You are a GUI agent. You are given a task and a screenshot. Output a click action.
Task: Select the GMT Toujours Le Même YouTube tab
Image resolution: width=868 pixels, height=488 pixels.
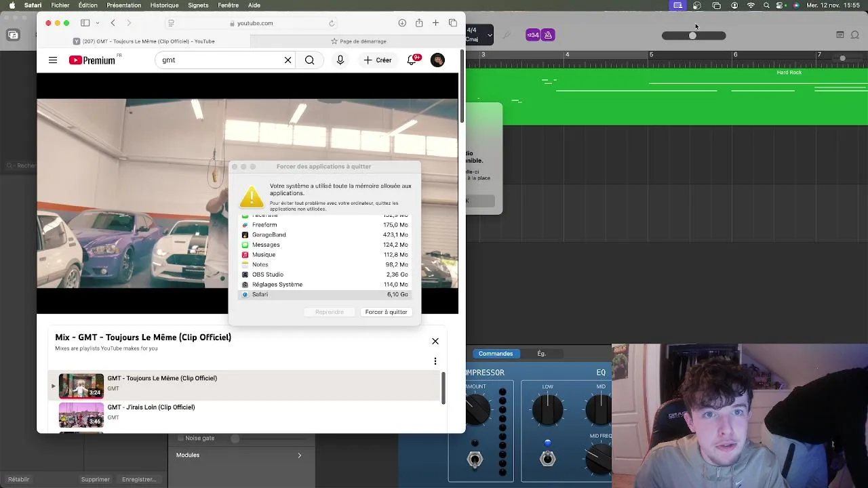coord(144,41)
